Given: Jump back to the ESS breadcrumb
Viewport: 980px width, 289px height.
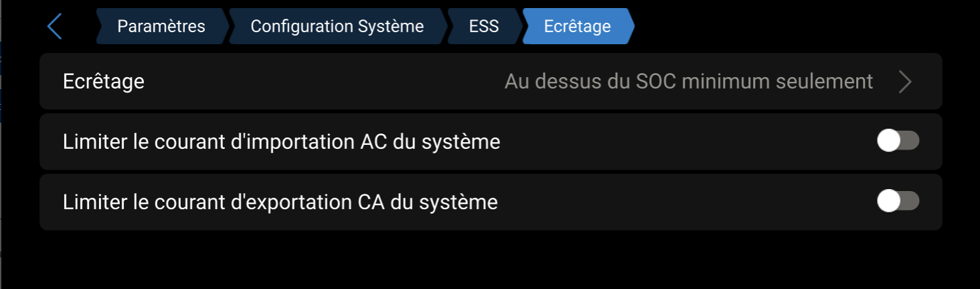Looking at the screenshot, I should pos(483,26).
